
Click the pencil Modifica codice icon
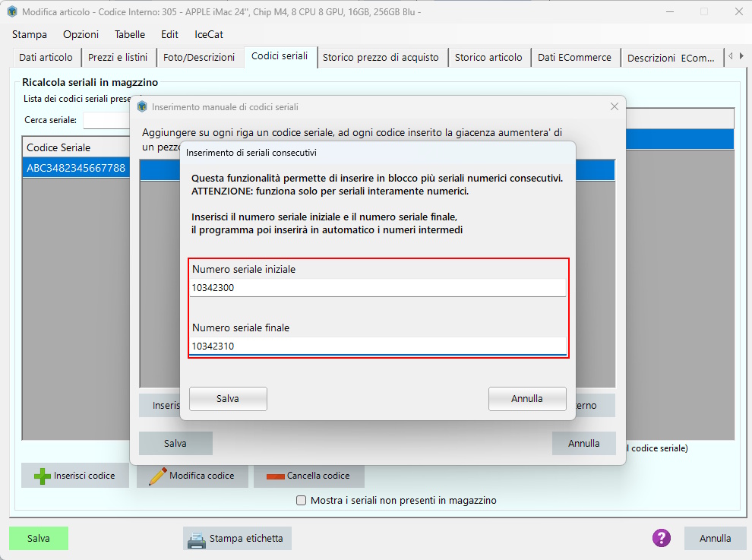[x=157, y=476]
